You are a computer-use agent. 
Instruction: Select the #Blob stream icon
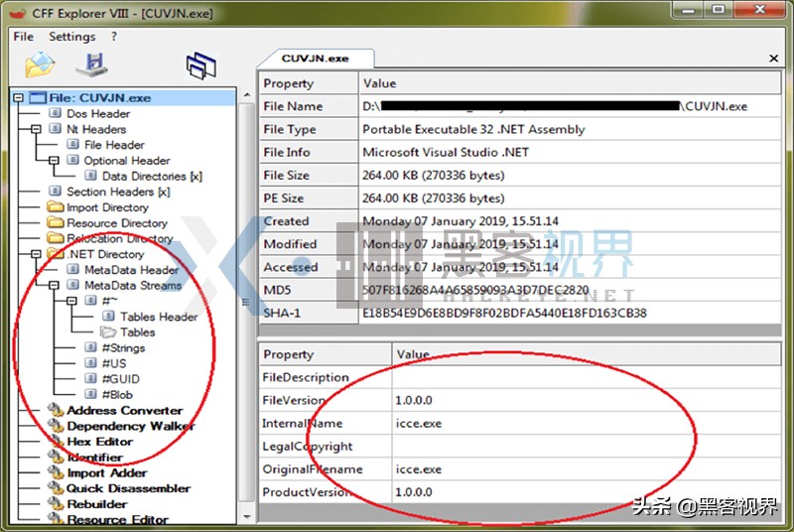pyautogui.click(x=90, y=394)
